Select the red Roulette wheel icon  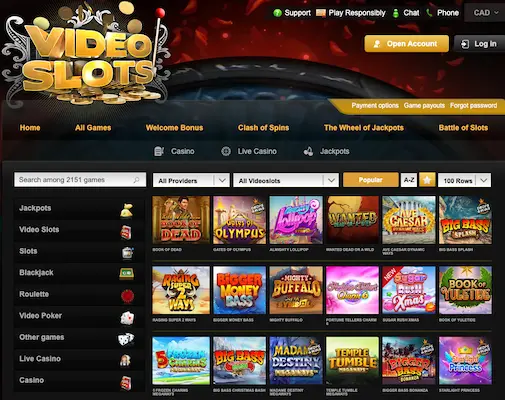click(x=127, y=296)
